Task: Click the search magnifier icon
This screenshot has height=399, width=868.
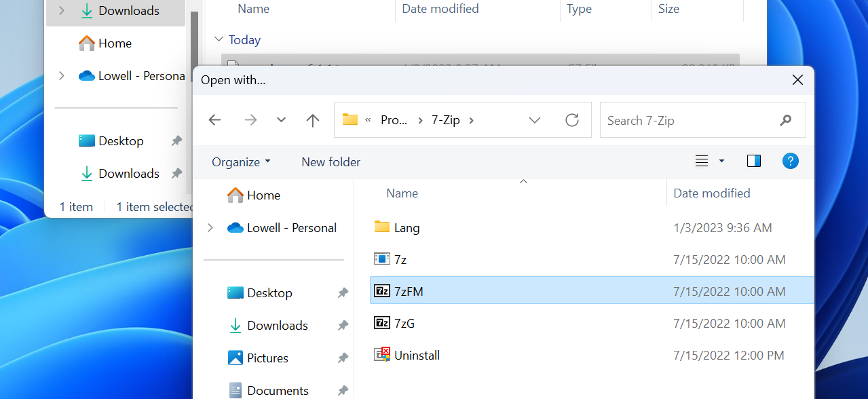Action: tap(785, 120)
